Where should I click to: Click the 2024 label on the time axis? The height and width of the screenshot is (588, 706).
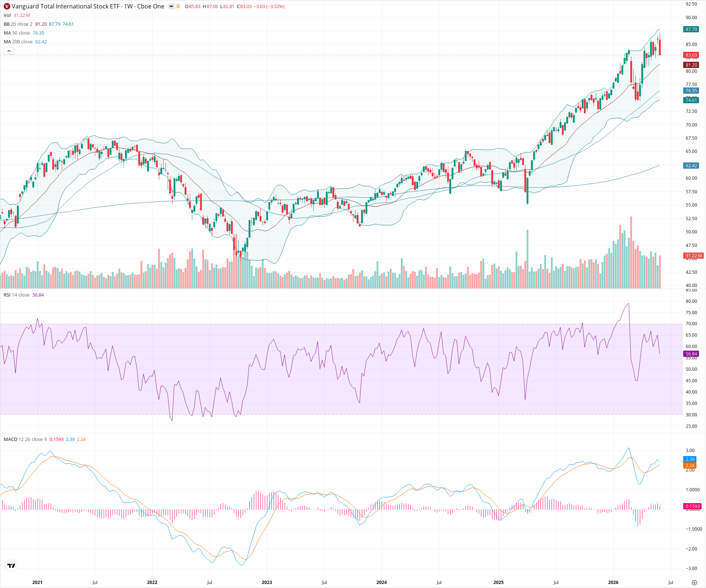tap(381, 582)
